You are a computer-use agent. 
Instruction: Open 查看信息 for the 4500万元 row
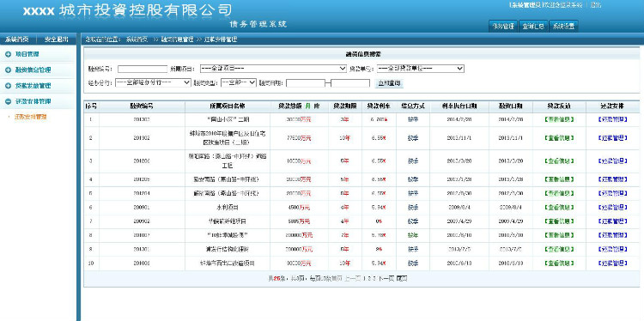pos(559,208)
